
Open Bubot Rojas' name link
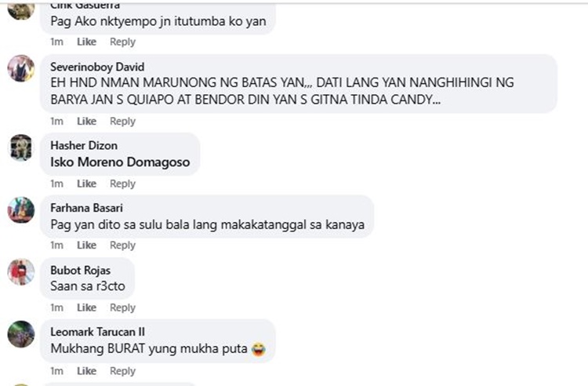click(x=80, y=270)
